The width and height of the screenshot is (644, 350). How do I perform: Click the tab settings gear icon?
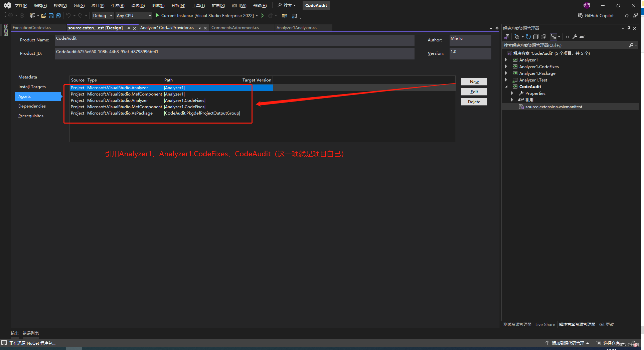pos(497,28)
